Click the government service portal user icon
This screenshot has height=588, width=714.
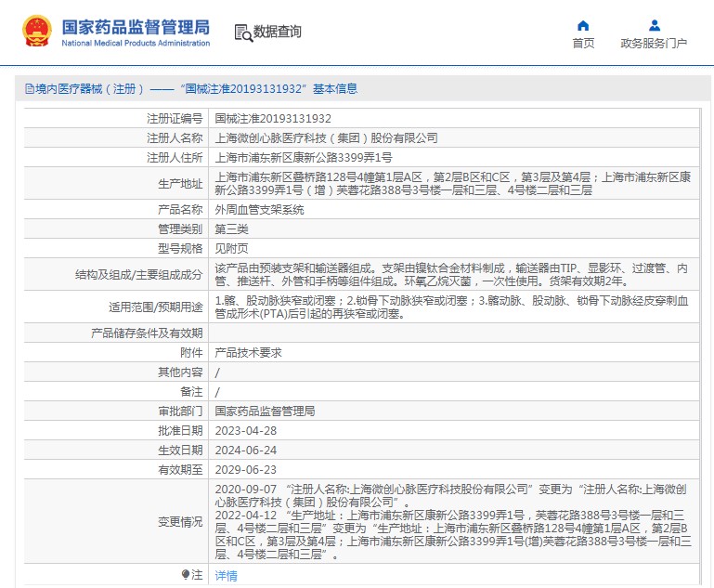click(655, 25)
